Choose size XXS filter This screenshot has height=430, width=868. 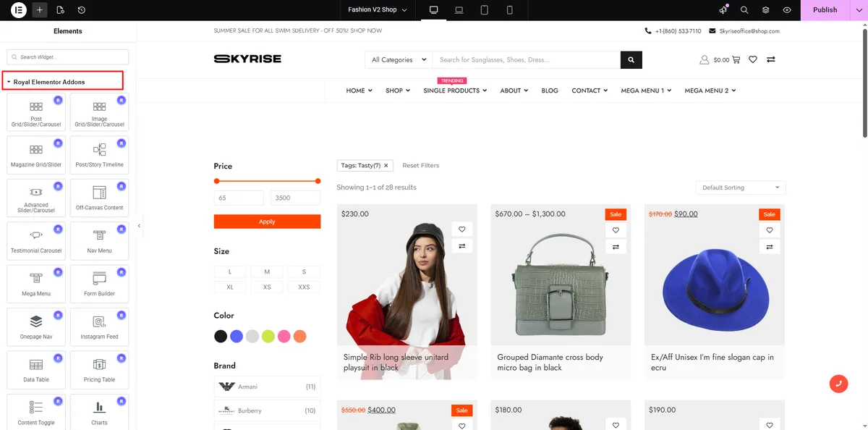tap(304, 287)
